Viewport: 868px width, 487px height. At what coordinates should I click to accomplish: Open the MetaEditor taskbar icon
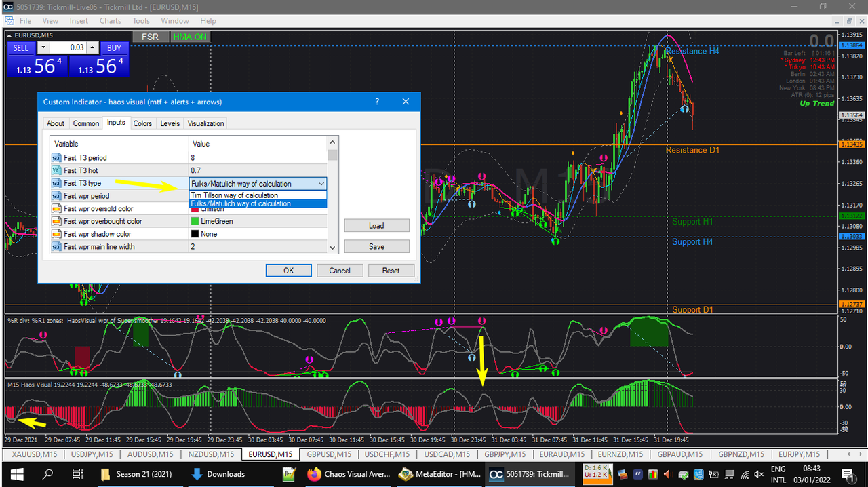click(439, 474)
